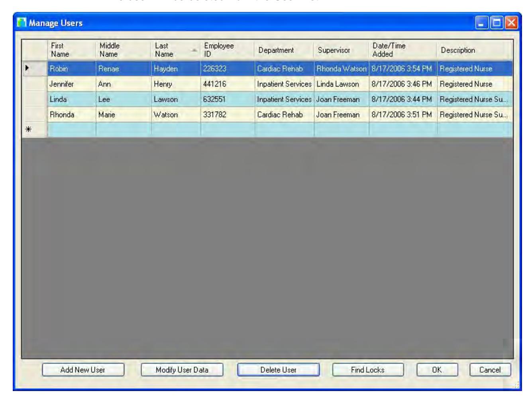Cancel the Manage Users dialog
This screenshot has height=405, width=532.
coord(490,370)
